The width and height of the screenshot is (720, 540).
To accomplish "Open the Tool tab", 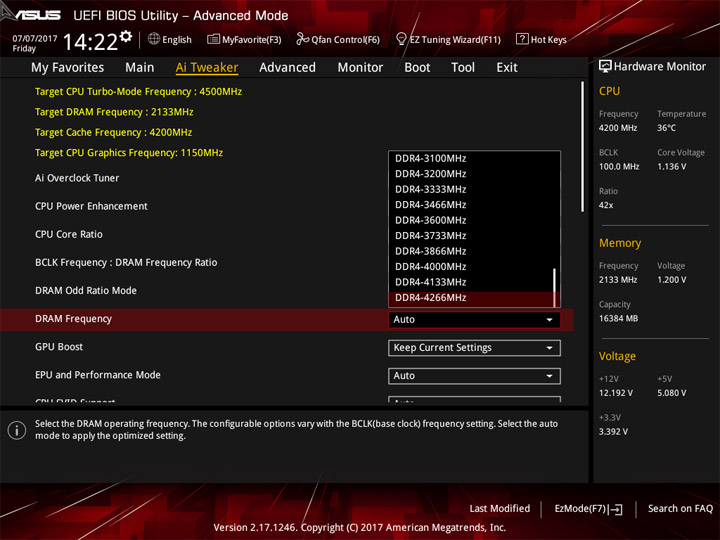I will tap(463, 68).
